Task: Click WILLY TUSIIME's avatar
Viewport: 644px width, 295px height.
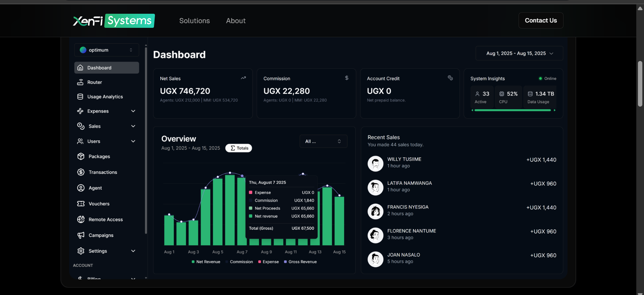Action: 375,164
